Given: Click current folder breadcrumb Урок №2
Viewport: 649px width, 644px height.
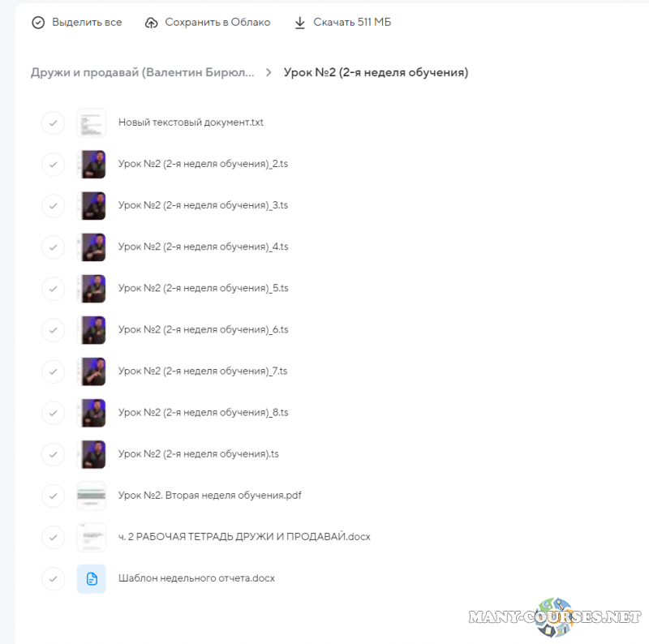Looking at the screenshot, I should [376, 72].
